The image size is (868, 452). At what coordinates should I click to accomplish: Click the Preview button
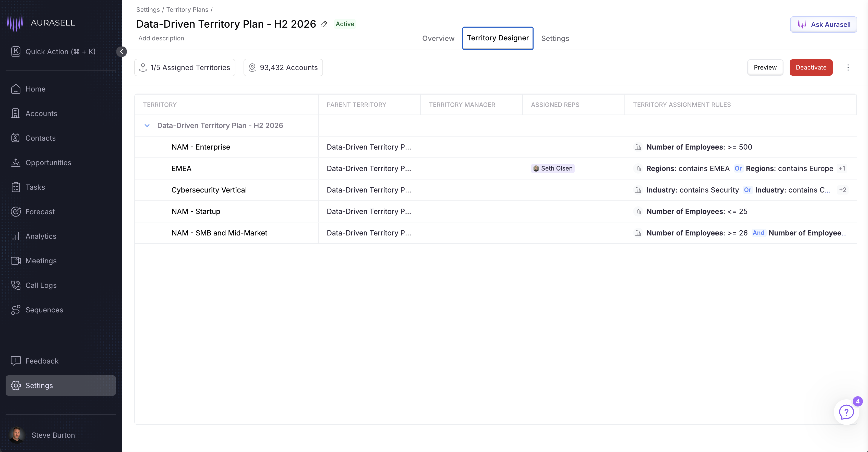765,67
